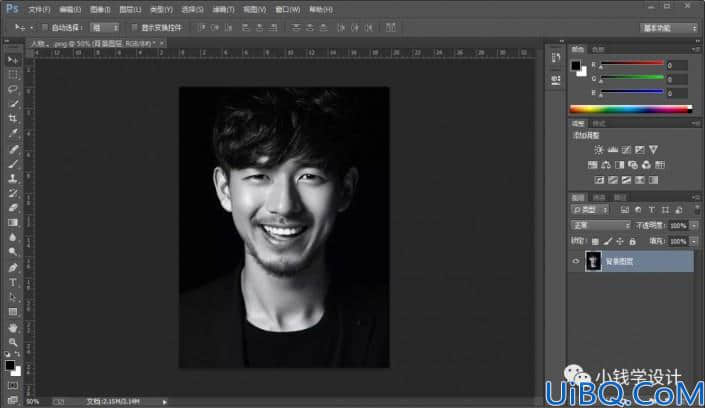This screenshot has height=408, width=705.
Task: Add an Invert adjustment layer
Action: tap(599, 180)
